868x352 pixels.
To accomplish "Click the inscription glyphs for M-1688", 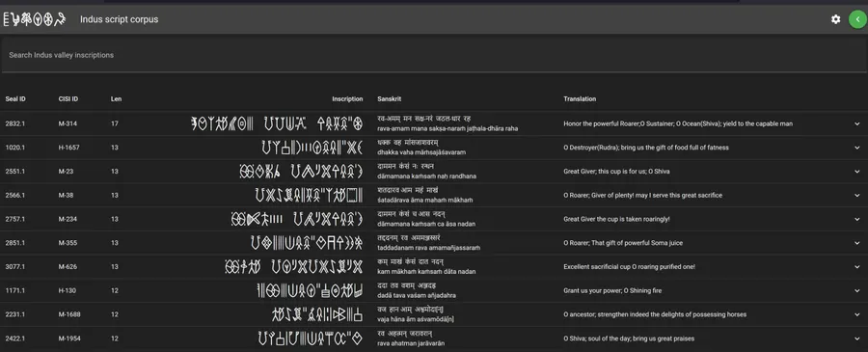I will [317, 314].
